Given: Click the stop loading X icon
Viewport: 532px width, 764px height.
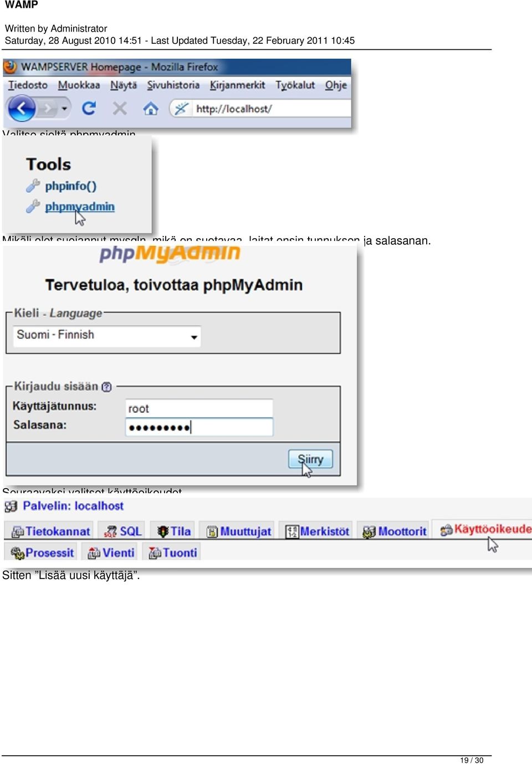Looking at the screenshot, I should pyautogui.click(x=119, y=108).
